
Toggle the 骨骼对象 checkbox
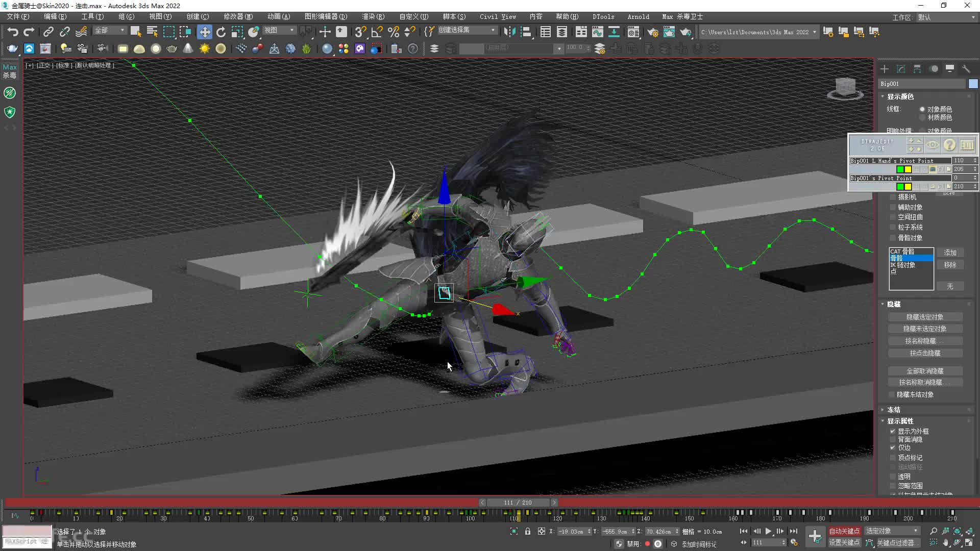click(x=893, y=238)
